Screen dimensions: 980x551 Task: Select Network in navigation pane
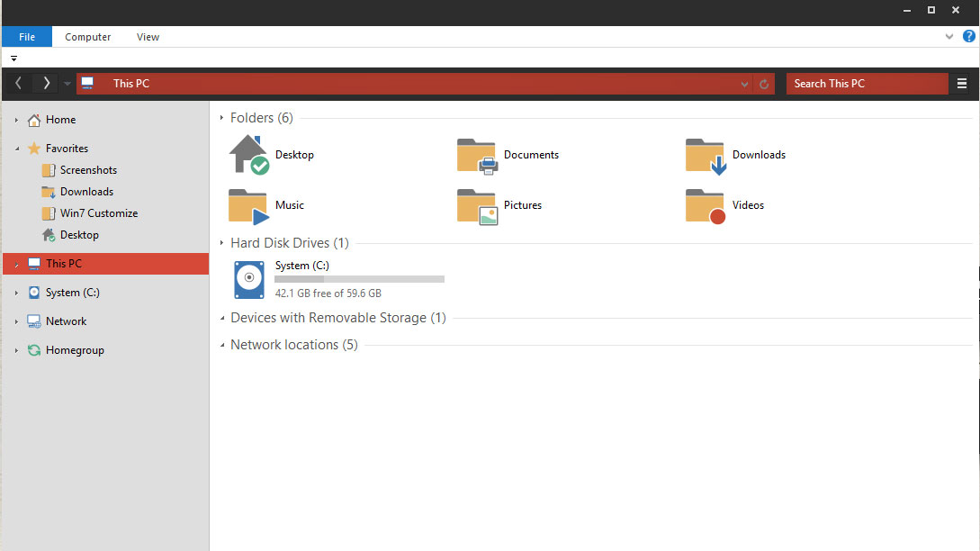[66, 321]
